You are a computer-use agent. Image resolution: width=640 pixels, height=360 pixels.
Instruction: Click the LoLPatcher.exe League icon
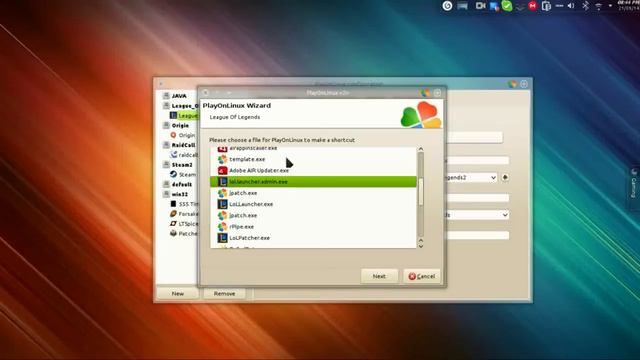point(222,238)
